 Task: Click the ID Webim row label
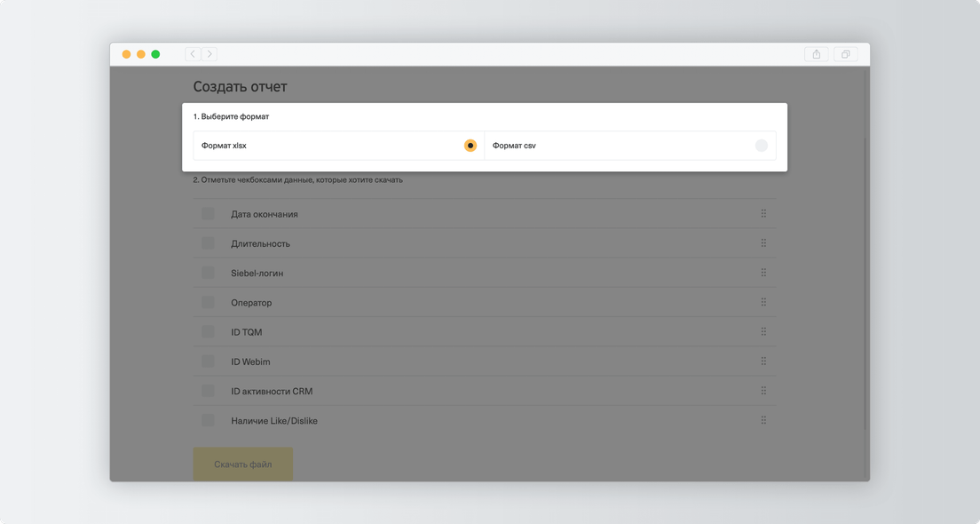[x=250, y=361]
